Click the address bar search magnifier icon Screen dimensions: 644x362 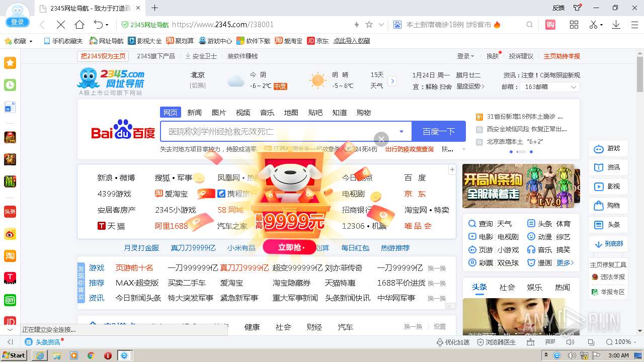coord(529,25)
